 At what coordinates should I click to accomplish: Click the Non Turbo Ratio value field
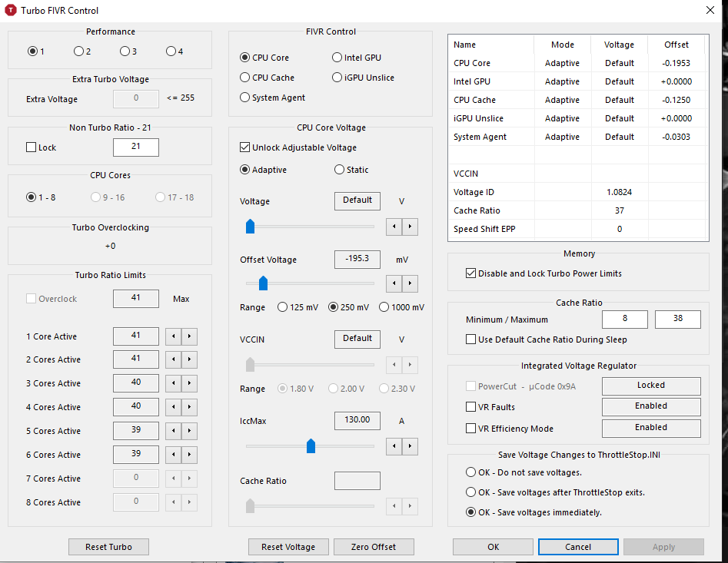pos(136,147)
